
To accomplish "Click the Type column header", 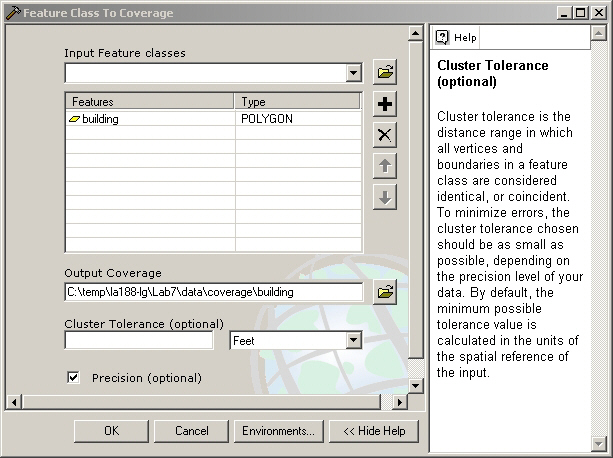I will [297, 102].
